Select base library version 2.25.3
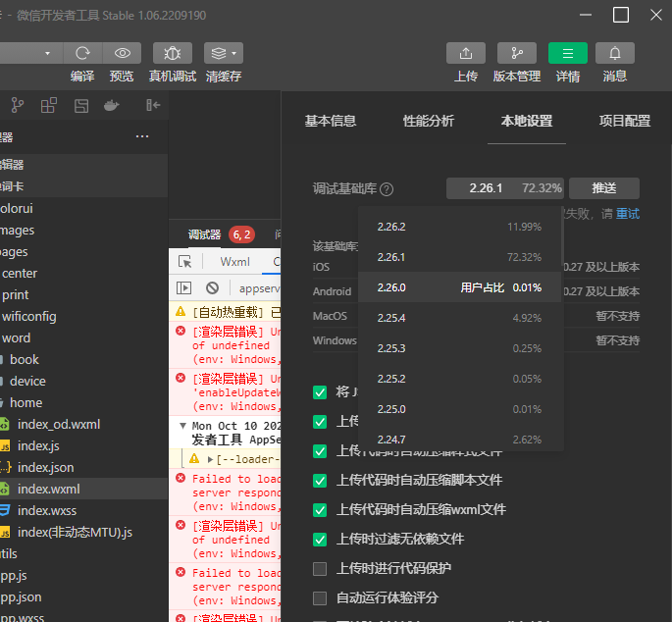The height and width of the screenshot is (622, 672). click(459, 348)
